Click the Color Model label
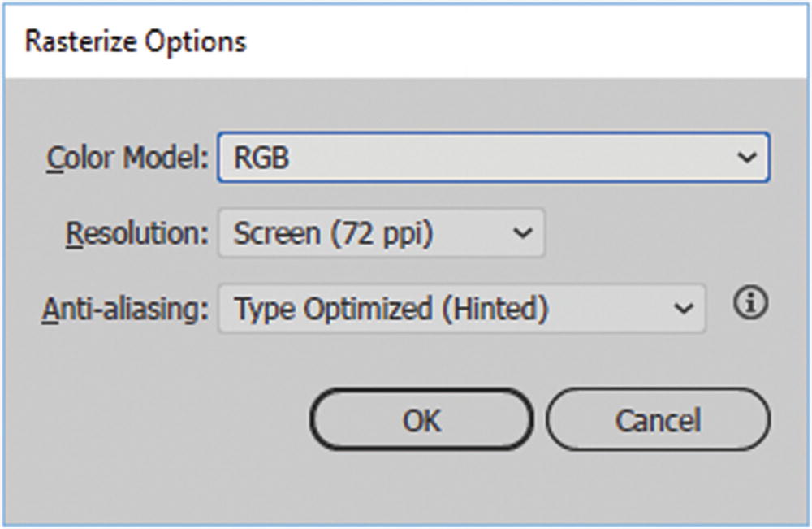The height and width of the screenshot is (529, 812). click(x=127, y=158)
